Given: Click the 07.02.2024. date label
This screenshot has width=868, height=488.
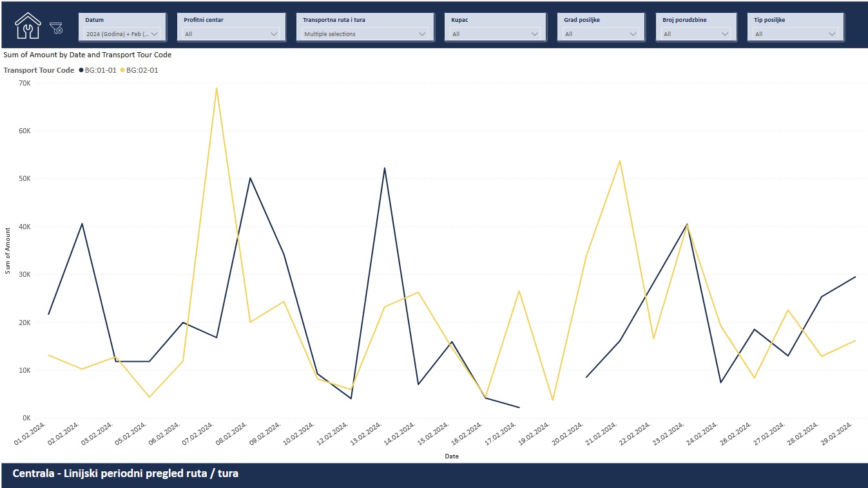Looking at the screenshot, I should 198,435.
